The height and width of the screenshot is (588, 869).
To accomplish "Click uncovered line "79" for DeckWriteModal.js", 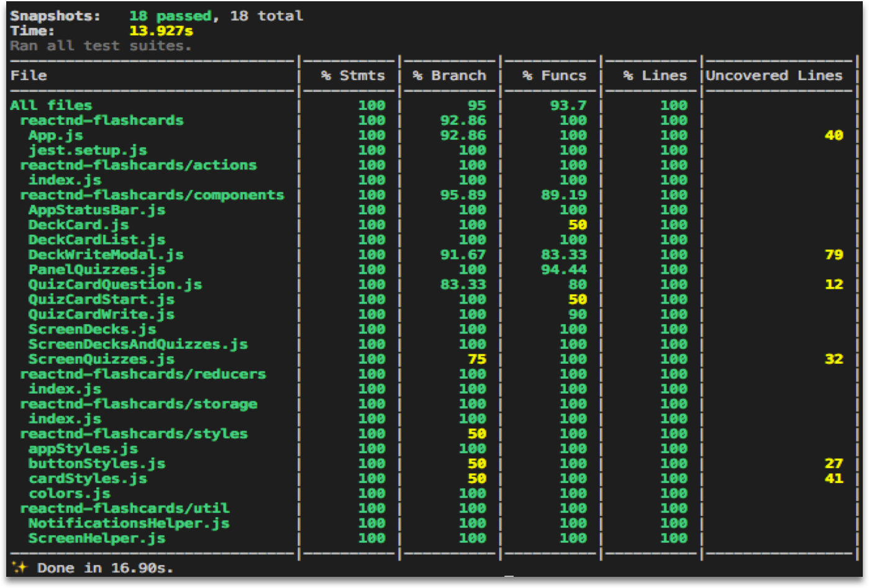I will tap(834, 255).
